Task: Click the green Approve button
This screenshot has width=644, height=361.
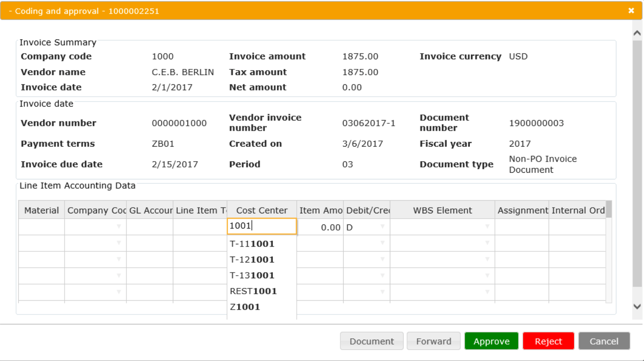Action: point(491,341)
